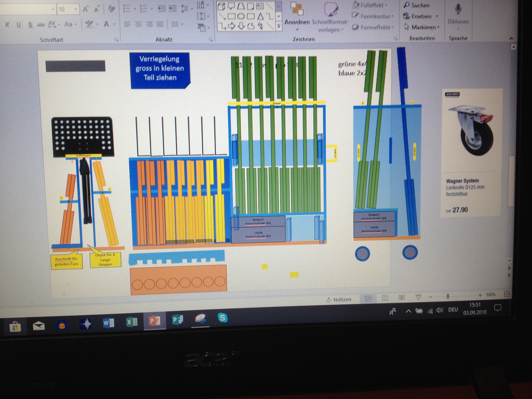Toggle center text alignment
This screenshot has height=399, width=532.
pyautogui.click(x=138, y=24)
